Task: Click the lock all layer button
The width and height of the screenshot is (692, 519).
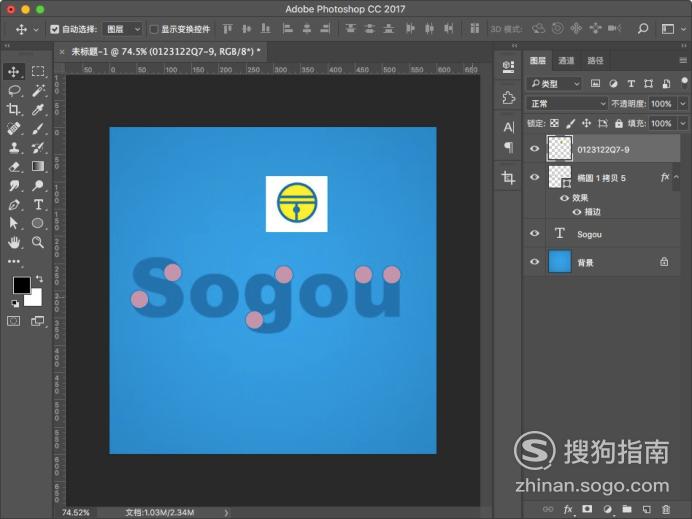Action: tap(619, 124)
